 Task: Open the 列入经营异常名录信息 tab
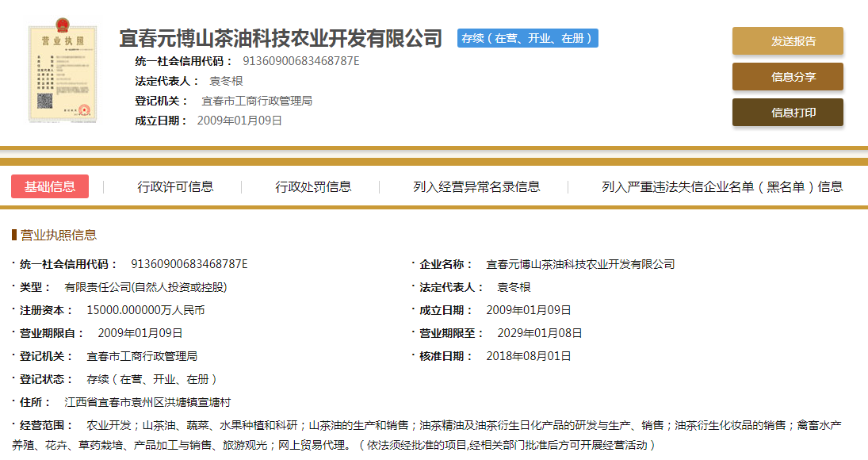pyautogui.click(x=476, y=187)
